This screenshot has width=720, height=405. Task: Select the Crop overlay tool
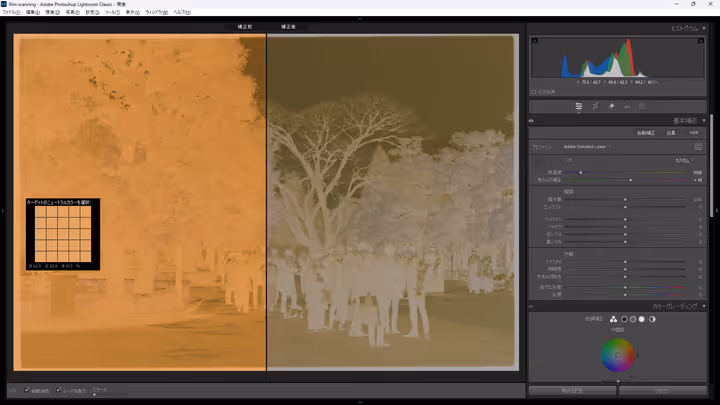tap(595, 105)
